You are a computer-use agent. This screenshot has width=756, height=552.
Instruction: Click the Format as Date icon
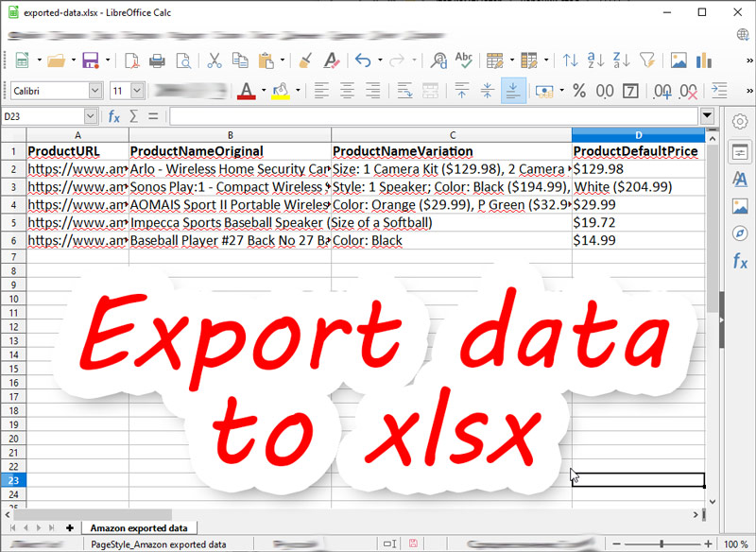(x=630, y=91)
